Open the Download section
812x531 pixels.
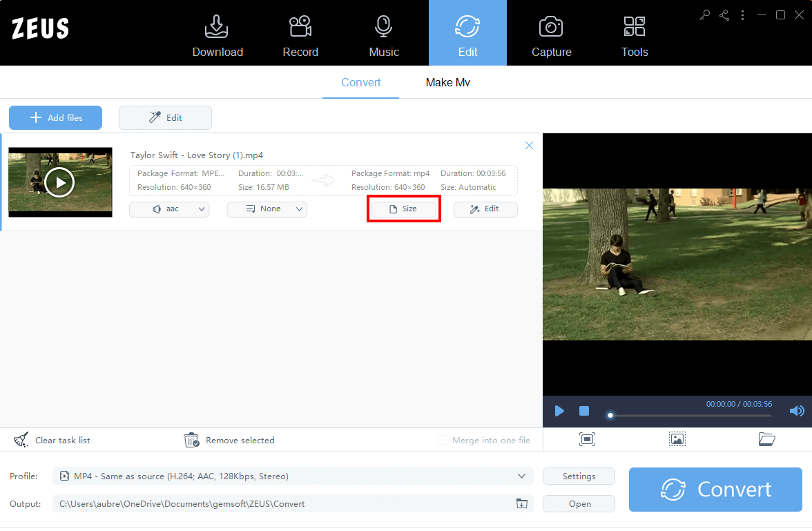(x=217, y=35)
